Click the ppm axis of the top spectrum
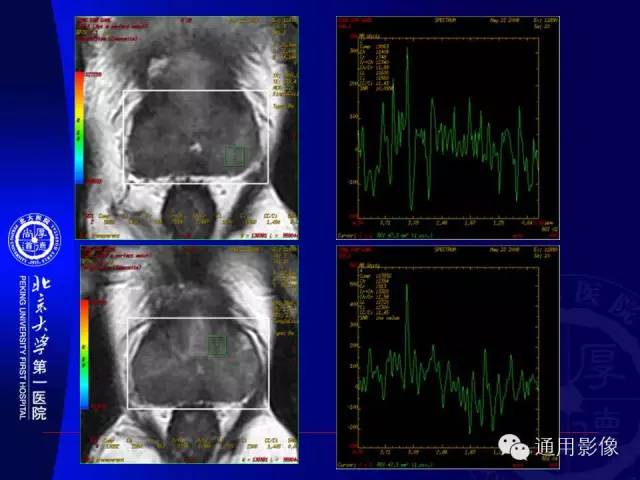Screen dimensions: 640x480 [448, 222]
